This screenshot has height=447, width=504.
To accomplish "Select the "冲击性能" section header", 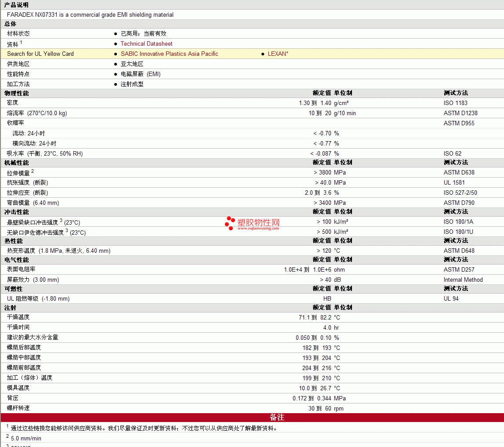I will point(16,212).
